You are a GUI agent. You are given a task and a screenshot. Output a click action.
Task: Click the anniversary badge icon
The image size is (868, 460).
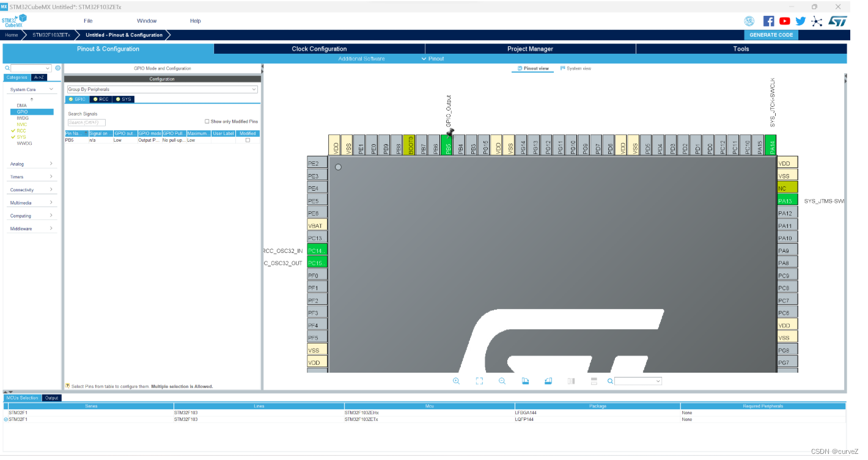point(749,21)
